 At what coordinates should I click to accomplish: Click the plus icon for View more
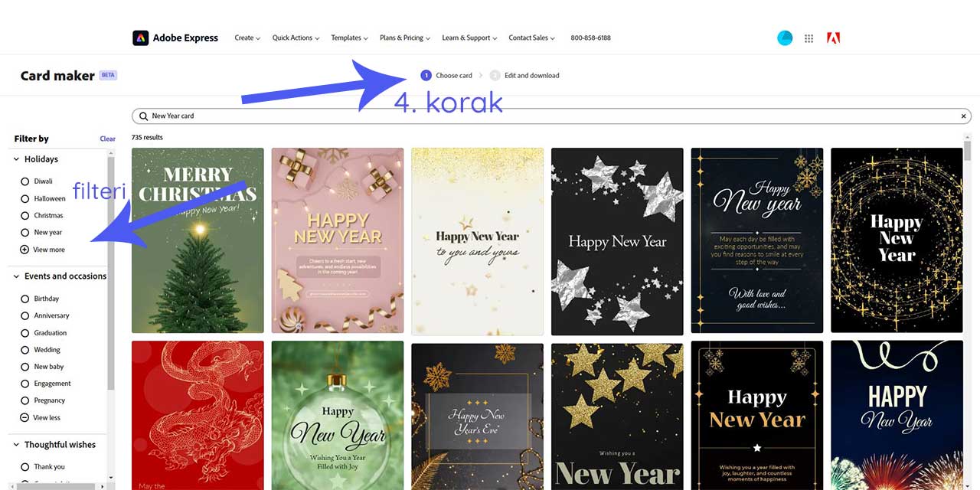[x=24, y=250]
